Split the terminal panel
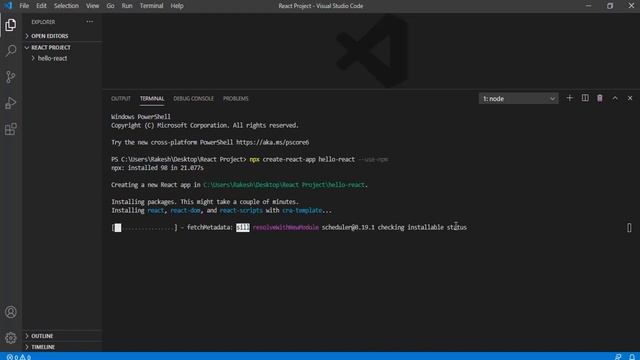The image size is (640, 360). (x=585, y=98)
